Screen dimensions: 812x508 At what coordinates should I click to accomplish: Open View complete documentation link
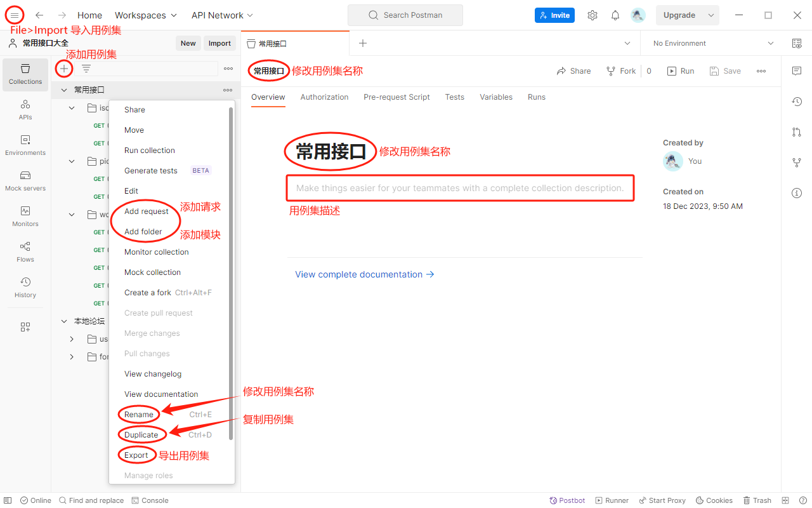point(365,274)
